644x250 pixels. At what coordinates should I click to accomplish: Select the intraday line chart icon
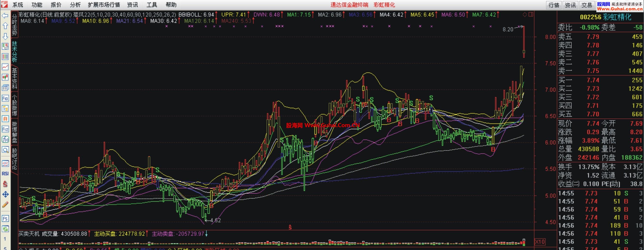5,67
